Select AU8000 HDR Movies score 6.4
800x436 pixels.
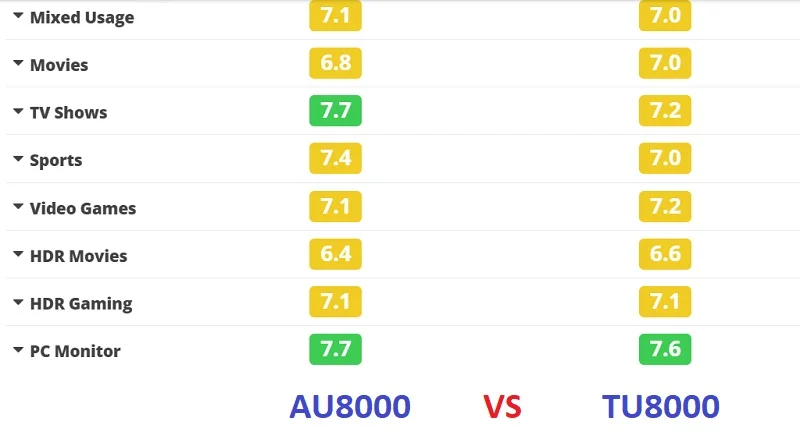click(x=335, y=254)
